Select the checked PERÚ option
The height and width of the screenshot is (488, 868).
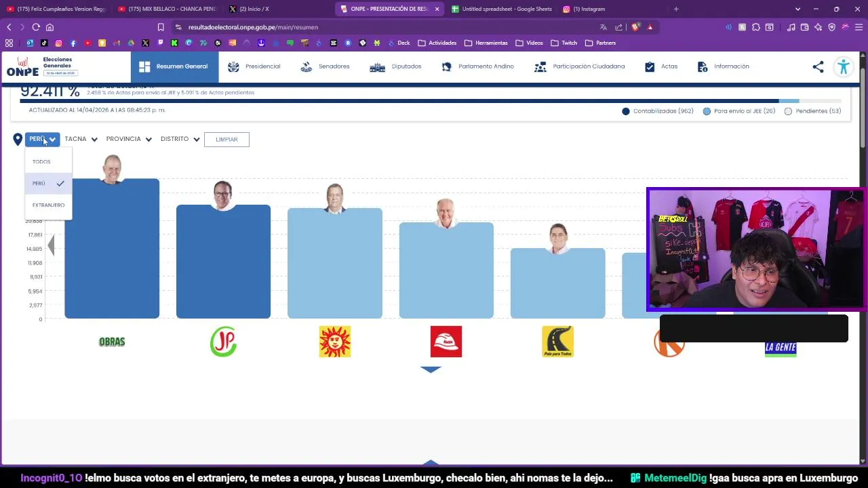coord(48,184)
